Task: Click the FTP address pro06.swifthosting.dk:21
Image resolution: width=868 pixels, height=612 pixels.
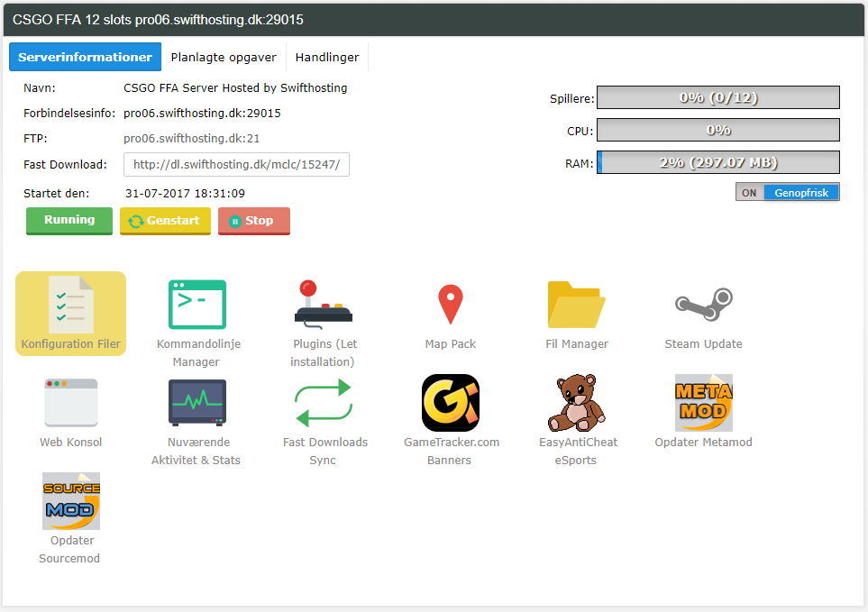Action: pyautogui.click(x=191, y=138)
